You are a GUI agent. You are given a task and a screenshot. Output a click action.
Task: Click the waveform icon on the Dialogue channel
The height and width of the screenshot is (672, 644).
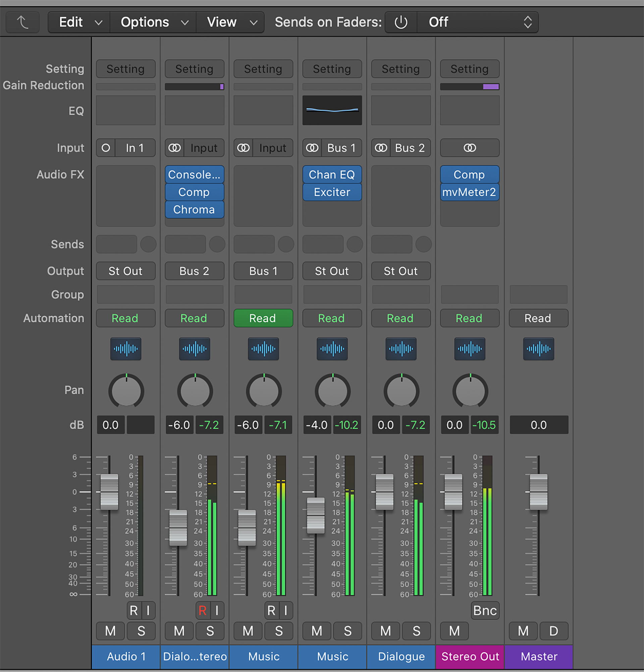coord(401,349)
